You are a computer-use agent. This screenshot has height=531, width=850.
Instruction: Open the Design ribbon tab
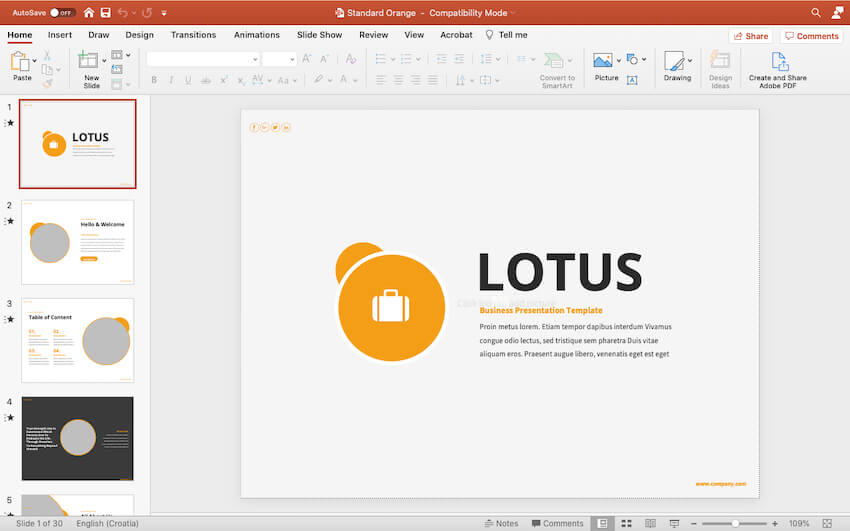[139, 35]
